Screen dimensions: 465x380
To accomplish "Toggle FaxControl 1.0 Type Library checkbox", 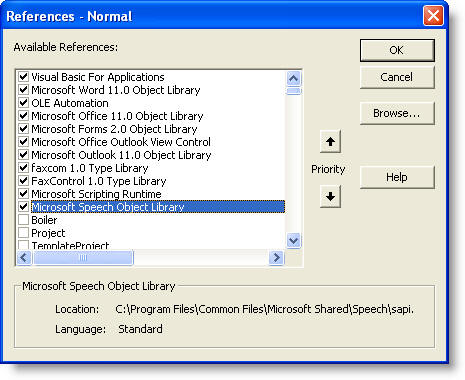I will [x=23, y=181].
